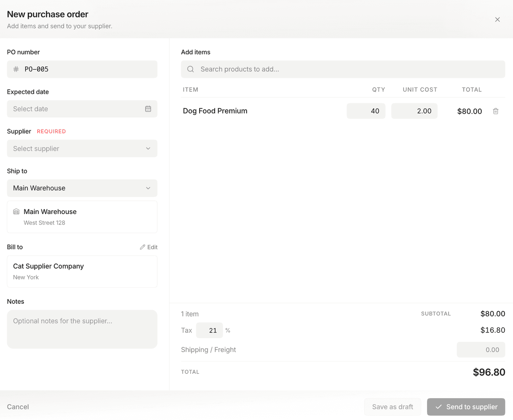513x420 pixels.
Task: Click the search magnifier in Add items
Action: click(x=190, y=69)
